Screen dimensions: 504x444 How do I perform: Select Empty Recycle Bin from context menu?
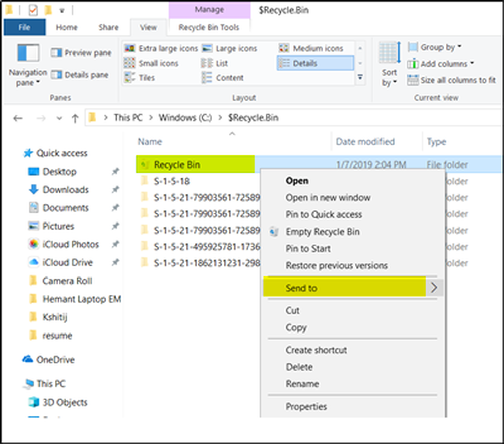(x=323, y=232)
